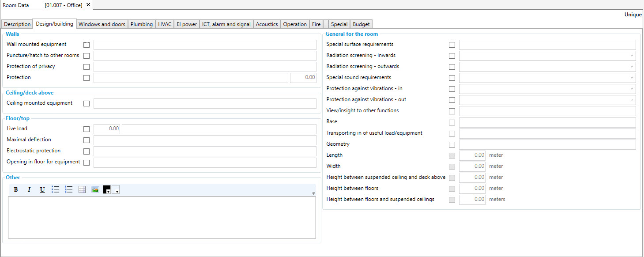Toggle bold formatting in Other editor
Viewport: 644px width, 257px height.
coord(16,189)
